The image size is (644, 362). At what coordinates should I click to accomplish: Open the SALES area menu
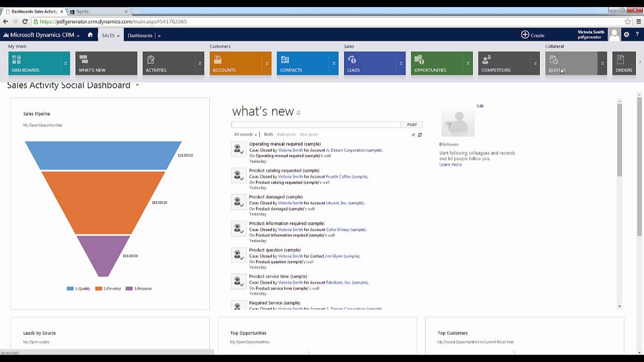(x=111, y=35)
